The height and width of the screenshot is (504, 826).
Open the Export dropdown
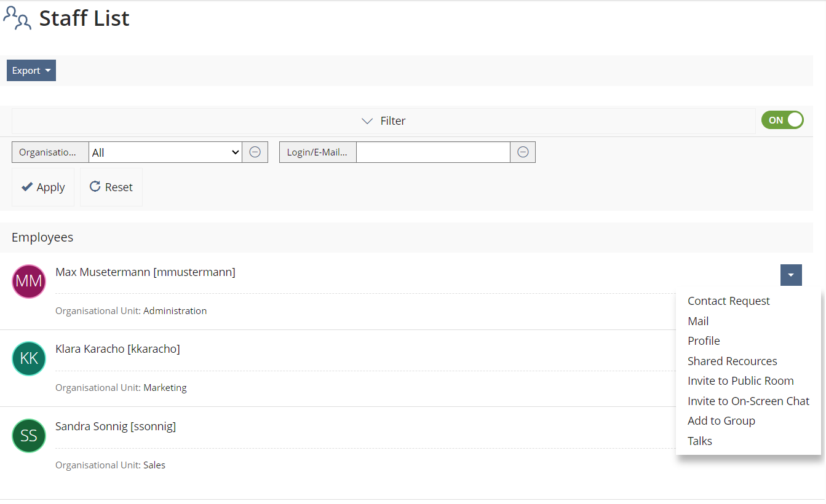[x=31, y=71]
